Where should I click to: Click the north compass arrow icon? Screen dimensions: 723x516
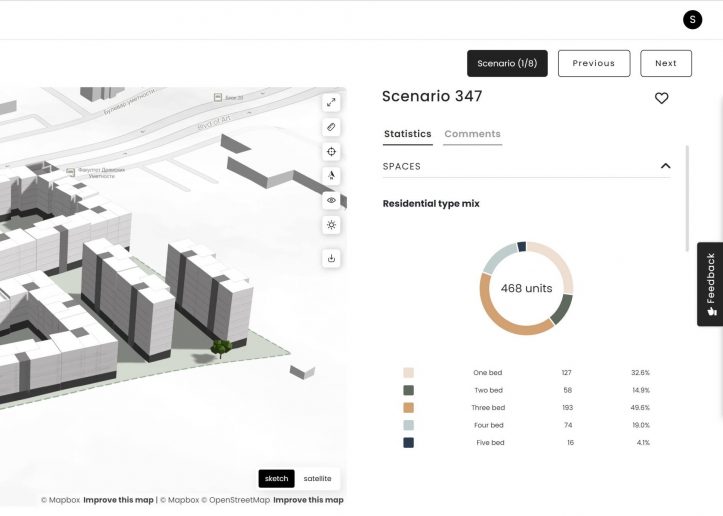(x=332, y=176)
